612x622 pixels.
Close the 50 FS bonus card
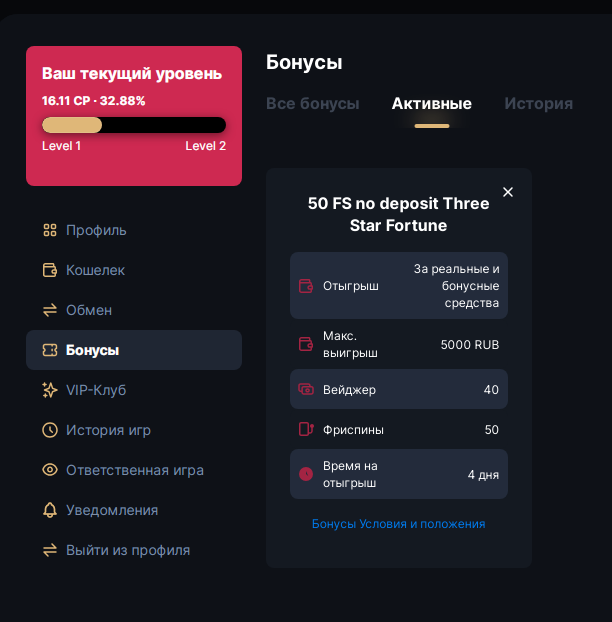[508, 192]
